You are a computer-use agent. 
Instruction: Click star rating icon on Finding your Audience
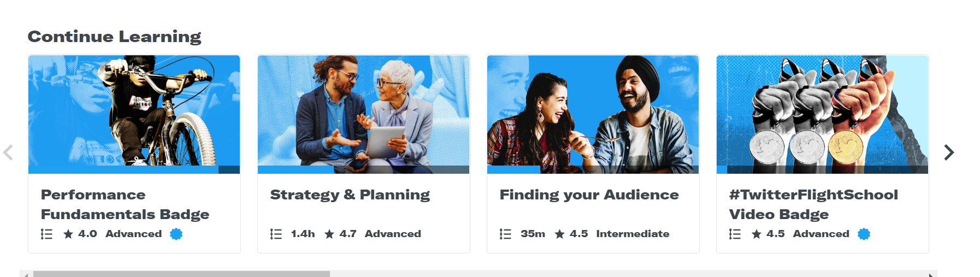point(559,234)
